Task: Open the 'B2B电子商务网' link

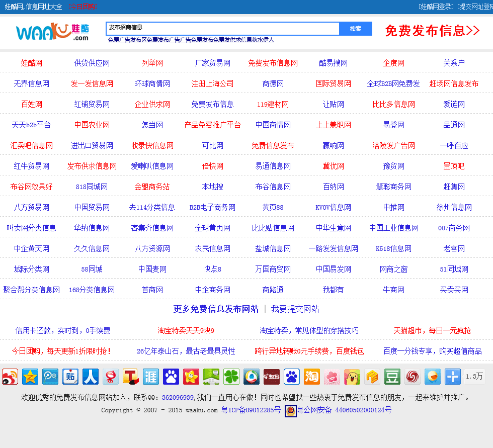Action: click(212, 208)
